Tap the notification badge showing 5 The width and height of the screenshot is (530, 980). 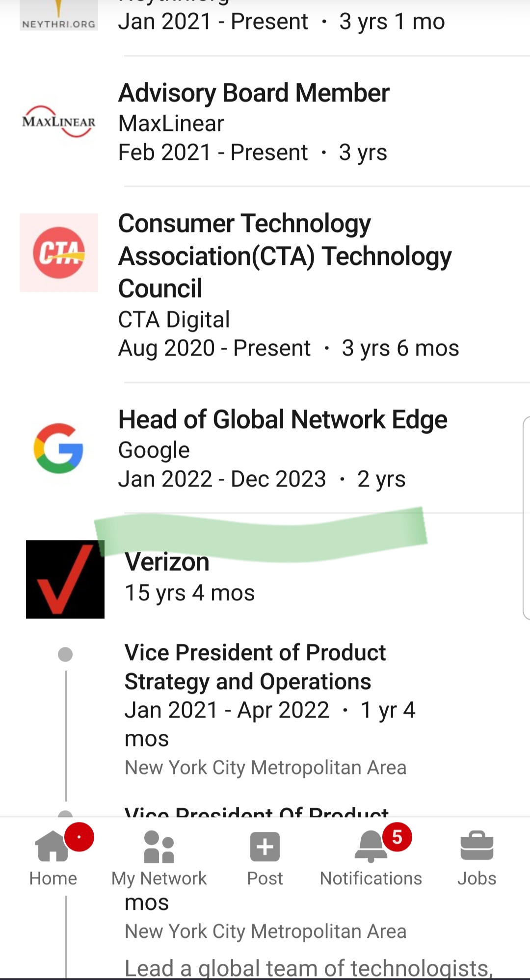point(397,837)
